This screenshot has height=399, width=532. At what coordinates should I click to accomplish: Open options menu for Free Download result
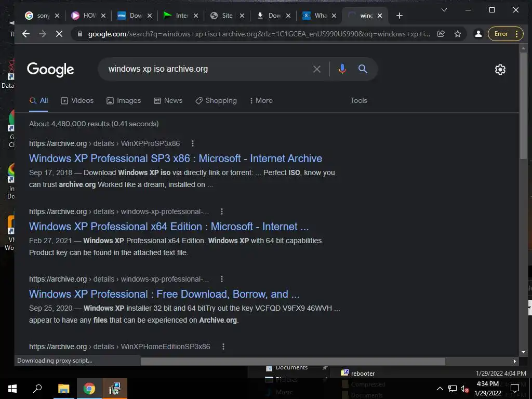(222, 279)
